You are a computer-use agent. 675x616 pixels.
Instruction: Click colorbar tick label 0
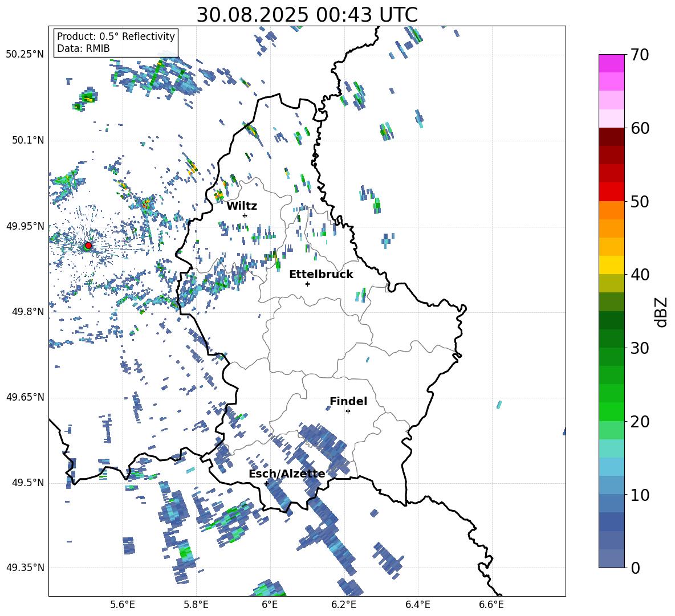tap(636, 568)
